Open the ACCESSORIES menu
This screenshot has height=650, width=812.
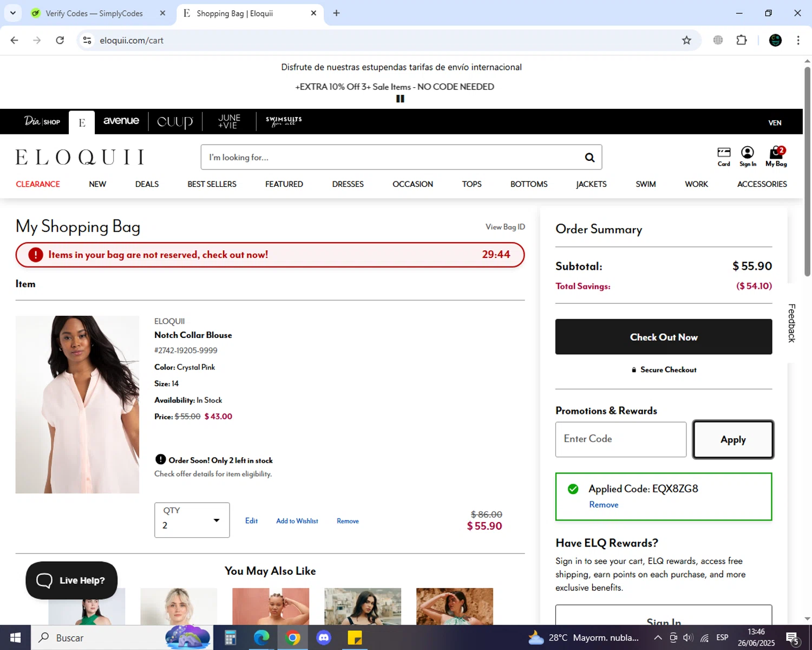762,184
